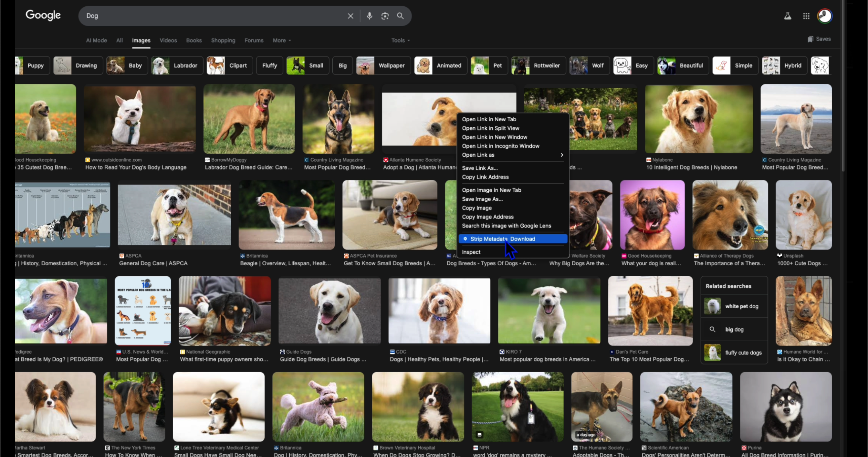Open '10 Intelligent Dog Breeds | Nylabone' link
The image size is (868, 457).
tap(692, 167)
